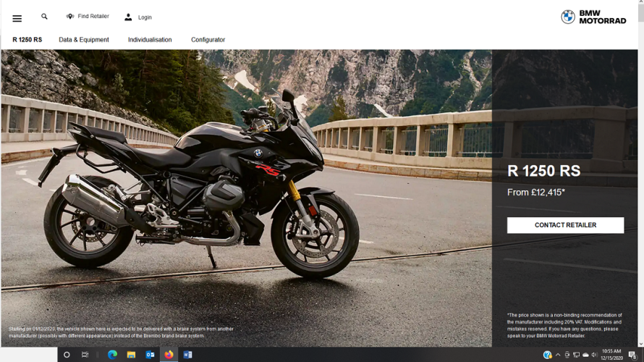This screenshot has width=644, height=362.
Task: Open the Find Retailer link
Action: pyautogui.click(x=93, y=17)
